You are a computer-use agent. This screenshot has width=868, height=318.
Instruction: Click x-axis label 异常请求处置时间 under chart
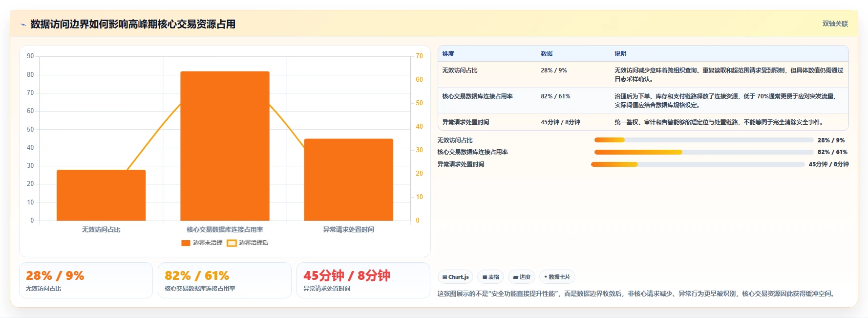349,229
